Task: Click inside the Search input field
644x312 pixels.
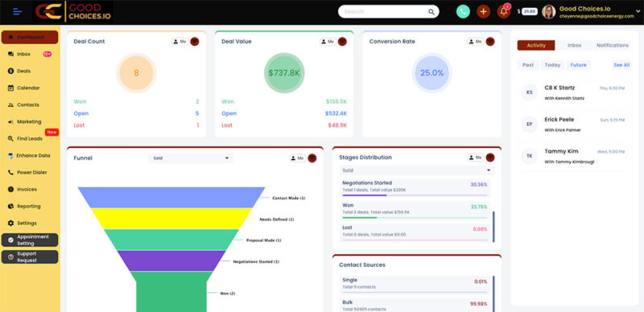Action: click(x=384, y=11)
